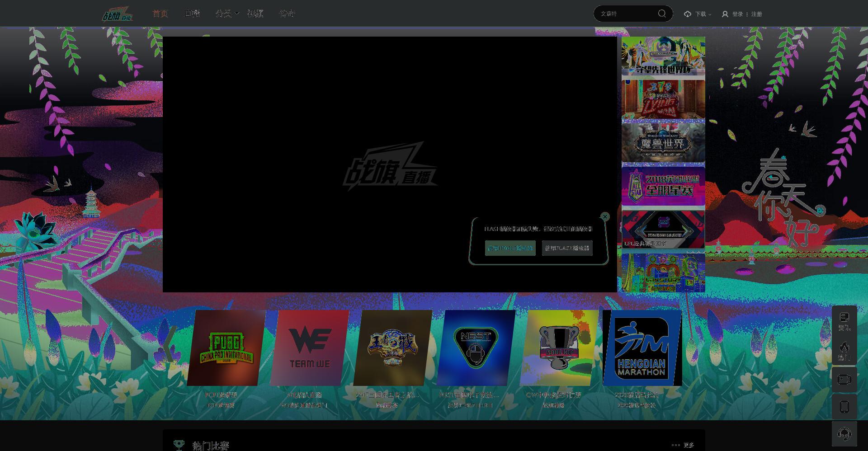The height and width of the screenshot is (451, 868).
Task: Open the LAN STORY thumbnail
Action: pos(663,272)
